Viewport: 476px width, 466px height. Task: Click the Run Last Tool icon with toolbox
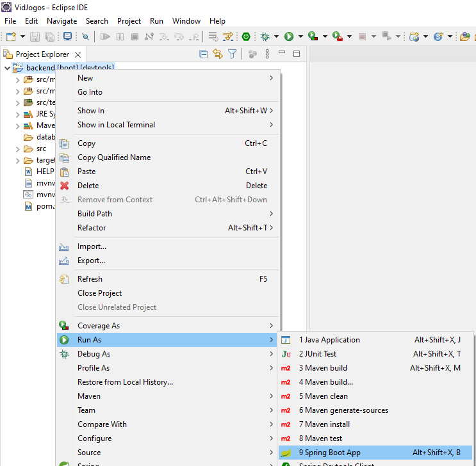click(337, 36)
